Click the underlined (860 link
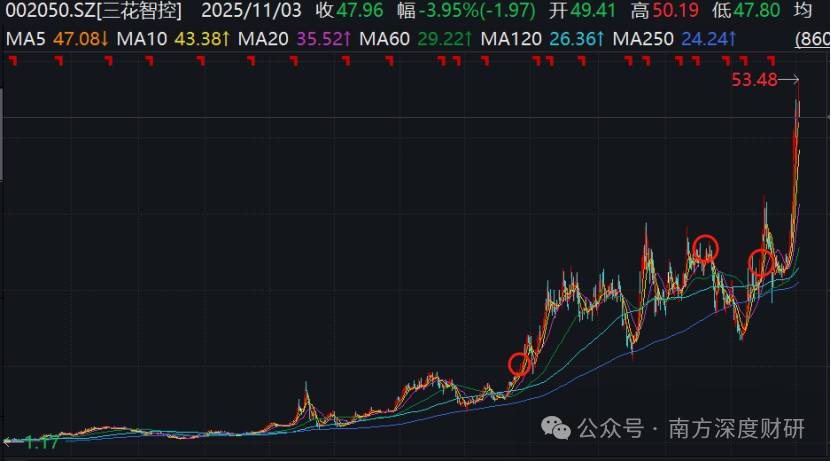Viewport: 831px width, 461px height. (x=811, y=40)
